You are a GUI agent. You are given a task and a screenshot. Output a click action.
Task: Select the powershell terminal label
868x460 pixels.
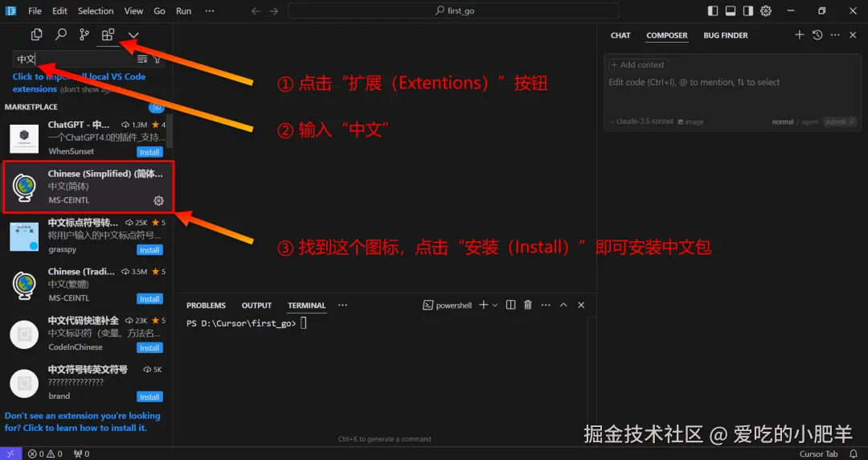(448, 306)
